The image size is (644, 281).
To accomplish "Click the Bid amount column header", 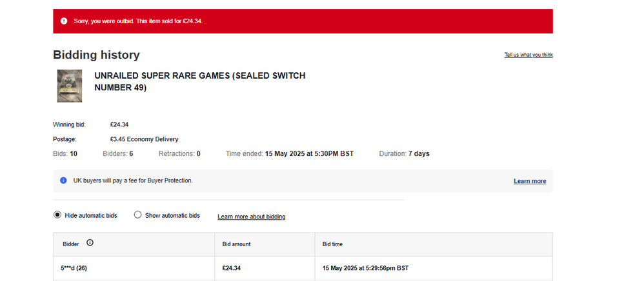I will tap(236, 244).
